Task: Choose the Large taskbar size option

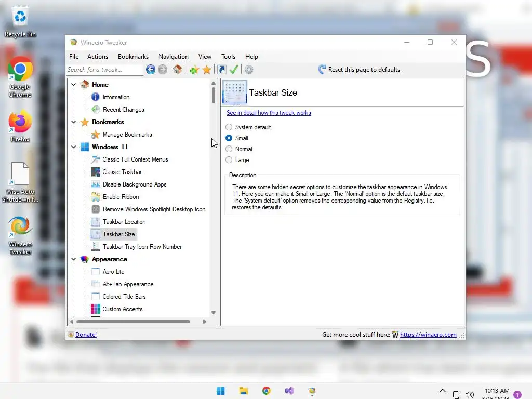Action: (x=229, y=160)
